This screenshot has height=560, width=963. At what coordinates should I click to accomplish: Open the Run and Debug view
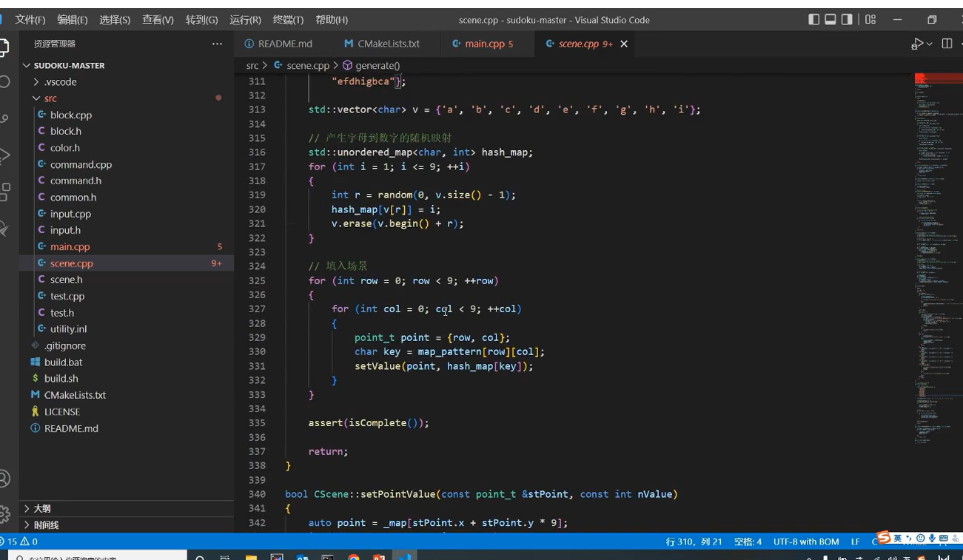[4, 155]
